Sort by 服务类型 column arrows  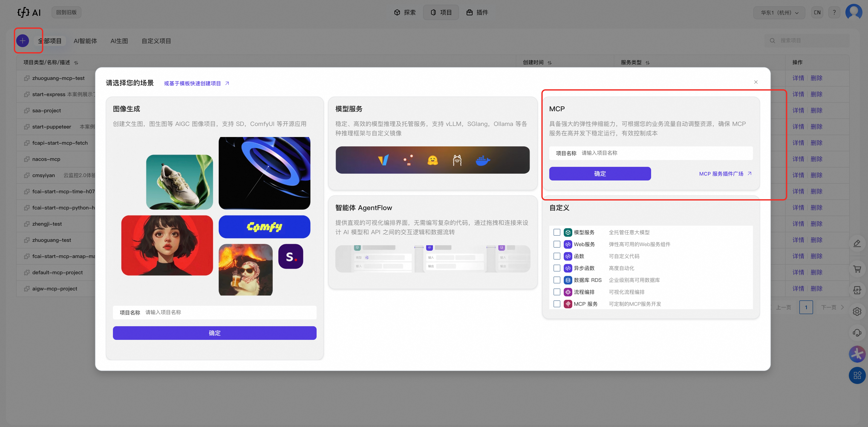pyautogui.click(x=647, y=63)
